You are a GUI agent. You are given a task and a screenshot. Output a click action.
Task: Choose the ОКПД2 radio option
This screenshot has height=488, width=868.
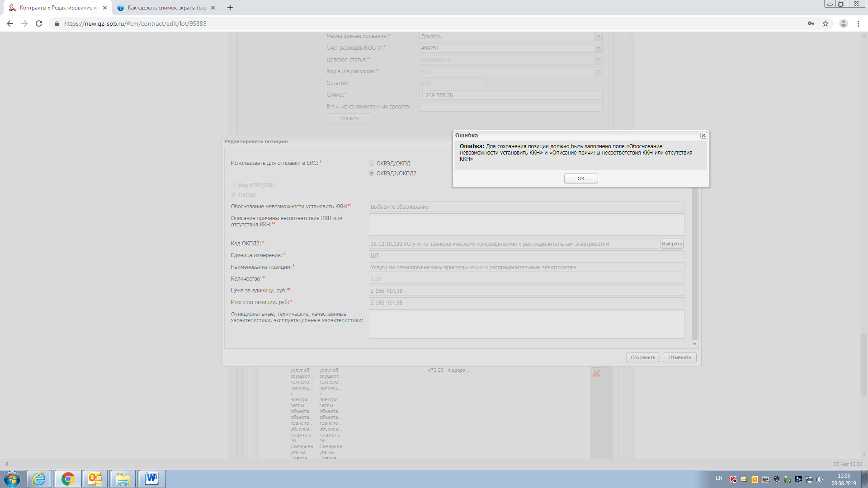[234, 195]
